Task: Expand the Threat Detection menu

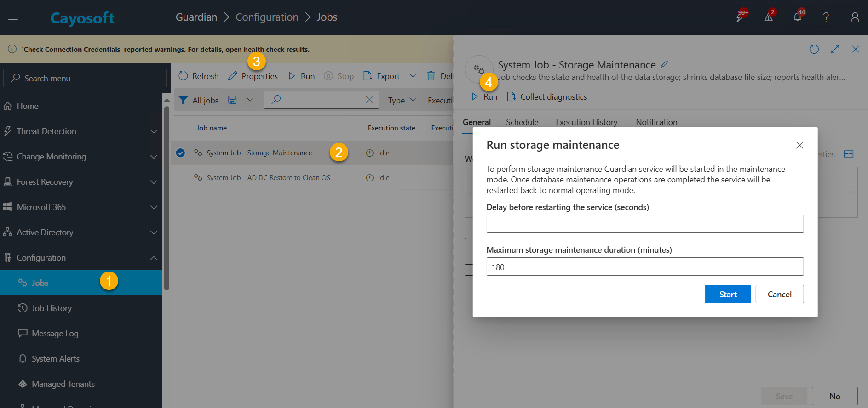Action: click(x=81, y=131)
